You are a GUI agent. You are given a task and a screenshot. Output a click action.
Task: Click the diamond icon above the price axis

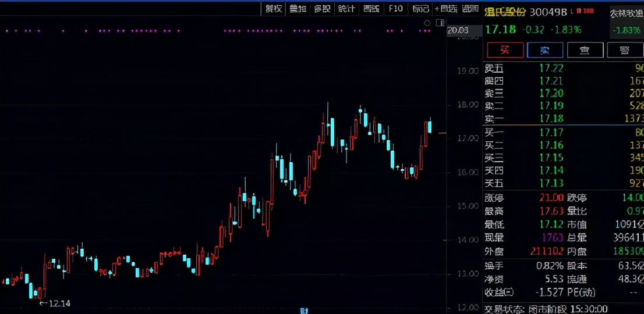[x=427, y=23]
